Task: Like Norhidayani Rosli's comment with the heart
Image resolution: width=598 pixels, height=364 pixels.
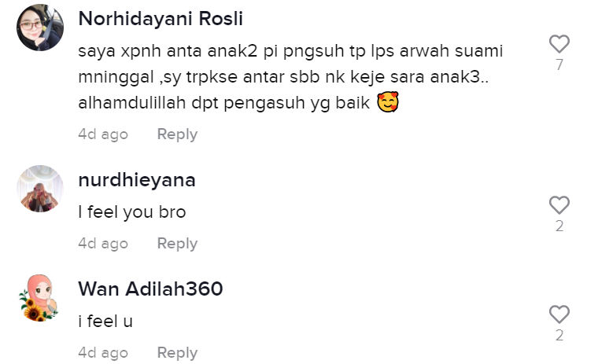Action: (x=559, y=44)
